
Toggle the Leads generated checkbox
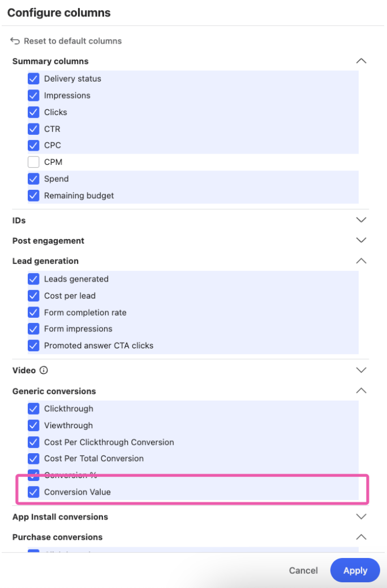[33, 279]
